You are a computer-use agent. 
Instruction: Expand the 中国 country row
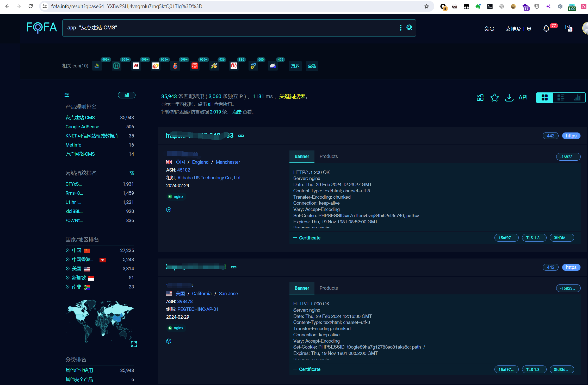67,250
